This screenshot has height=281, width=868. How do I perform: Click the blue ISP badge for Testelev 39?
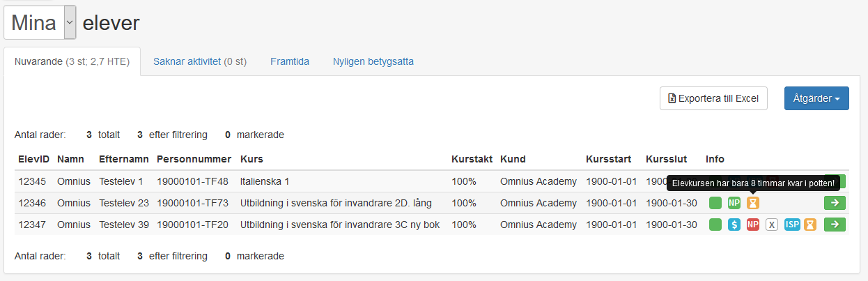(x=792, y=225)
